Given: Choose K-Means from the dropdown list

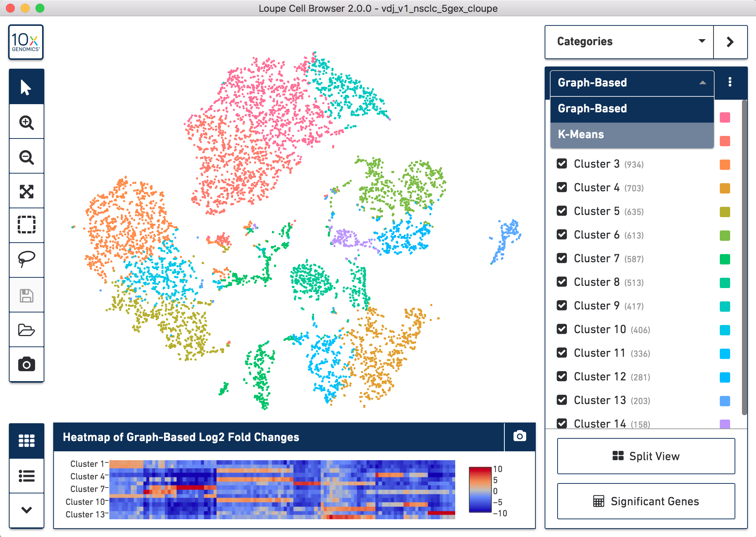Looking at the screenshot, I should 632,134.
